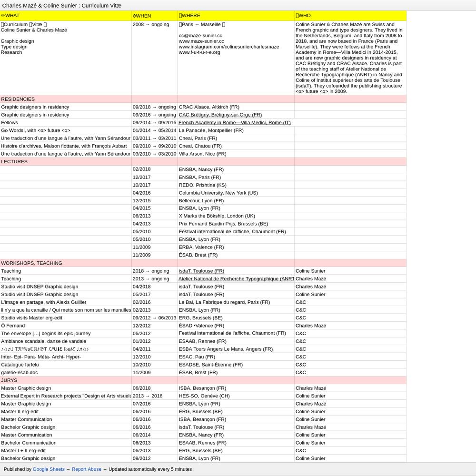The image size is (476, 476).
Task: Click the 'Fellows' cell
Action: (66, 123)
